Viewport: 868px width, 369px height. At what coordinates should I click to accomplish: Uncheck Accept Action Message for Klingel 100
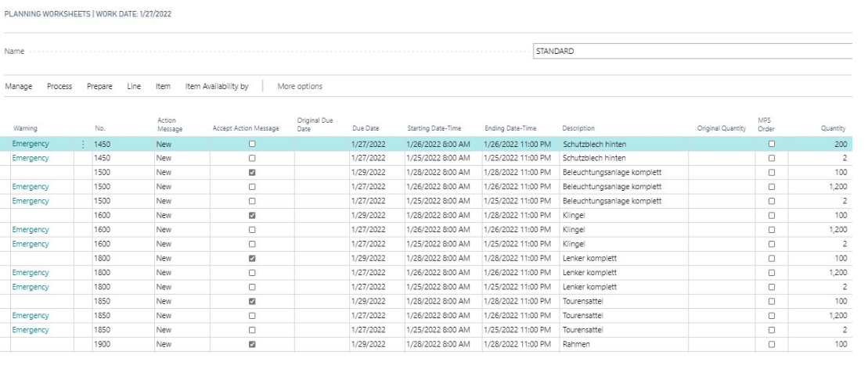[x=252, y=215]
